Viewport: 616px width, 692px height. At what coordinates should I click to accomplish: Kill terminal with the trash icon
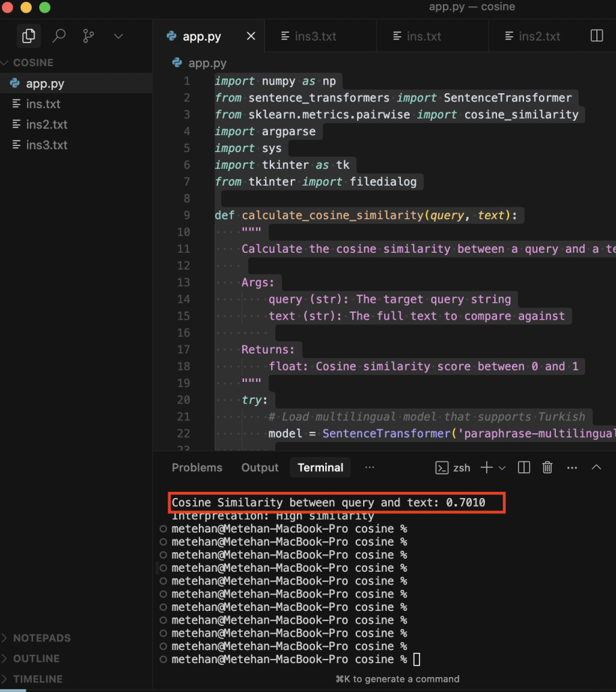tap(548, 468)
